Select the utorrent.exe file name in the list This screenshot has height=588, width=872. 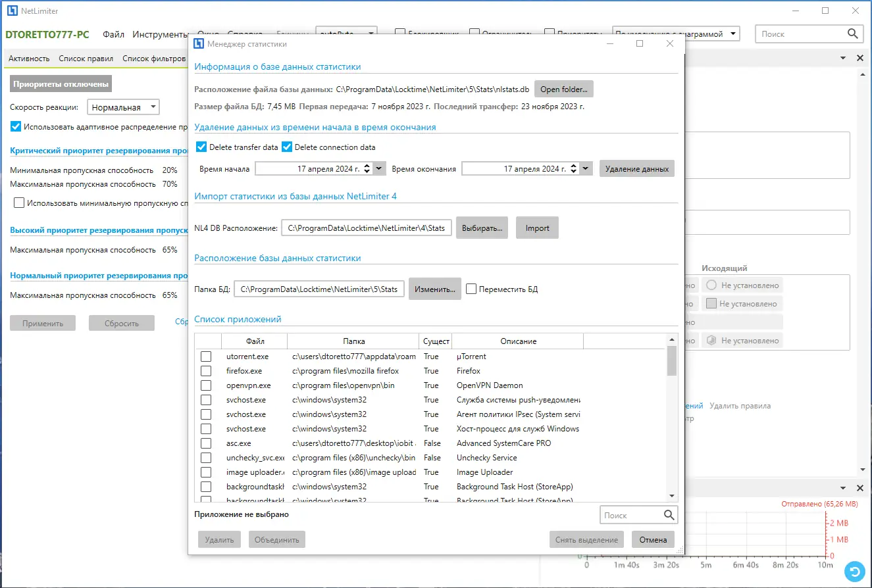click(x=247, y=356)
